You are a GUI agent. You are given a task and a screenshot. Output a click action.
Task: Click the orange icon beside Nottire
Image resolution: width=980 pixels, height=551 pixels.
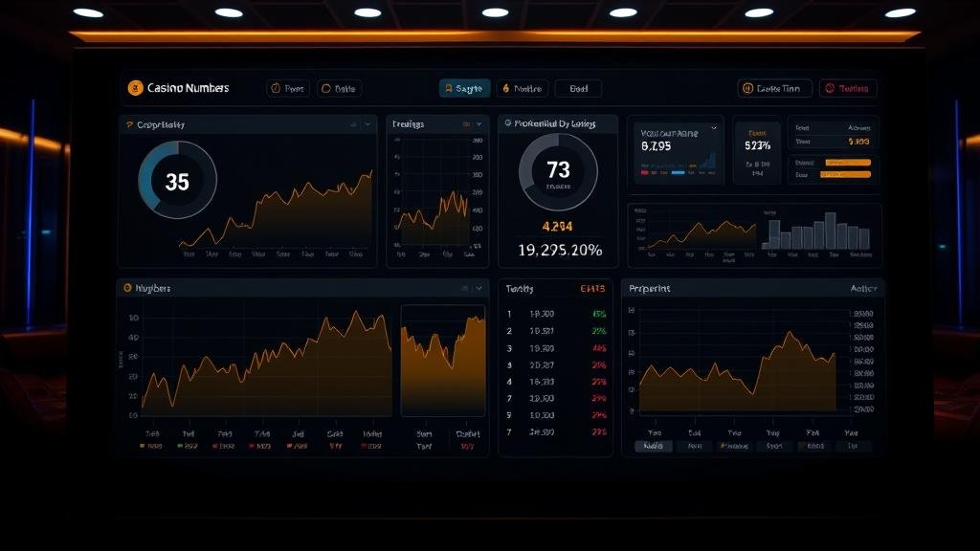505,88
